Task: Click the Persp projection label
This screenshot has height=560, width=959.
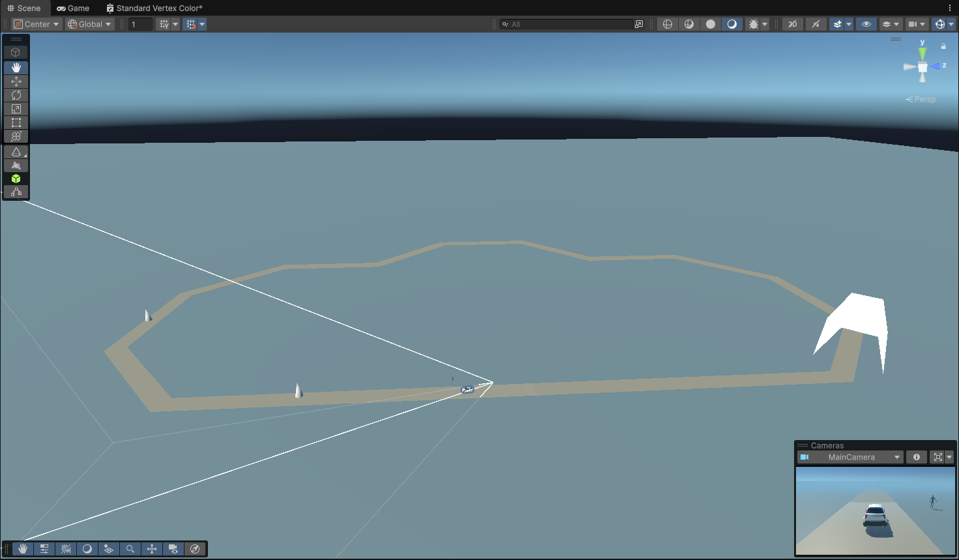Action: (921, 99)
